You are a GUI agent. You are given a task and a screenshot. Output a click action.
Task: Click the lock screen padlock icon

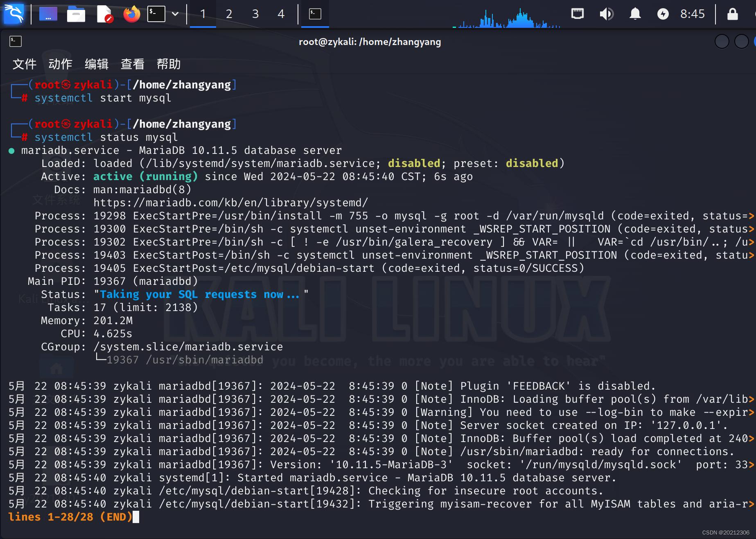(x=733, y=14)
